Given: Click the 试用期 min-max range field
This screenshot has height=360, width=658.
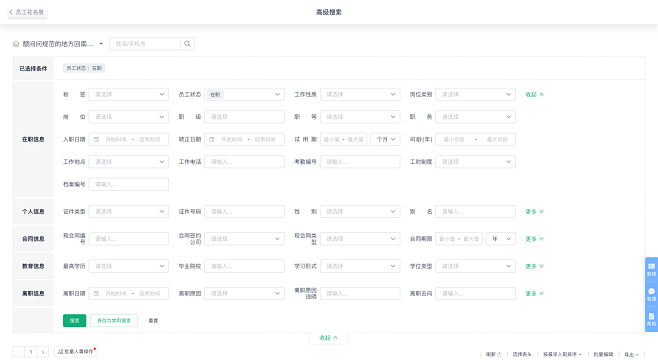Looking at the screenshot, I should pyautogui.click(x=343, y=139).
